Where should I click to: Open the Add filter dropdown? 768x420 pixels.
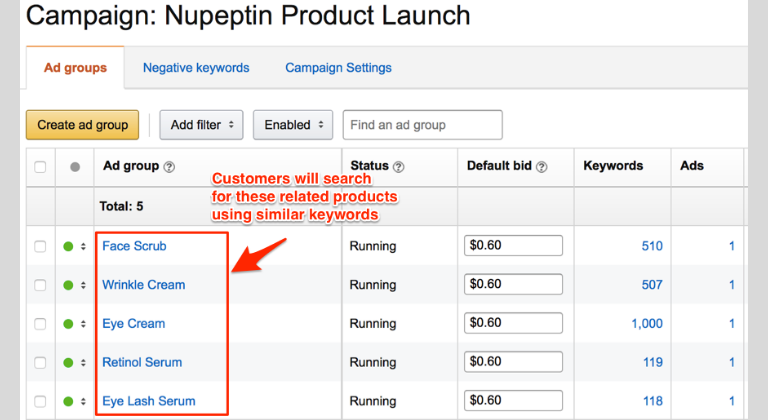(201, 125)
